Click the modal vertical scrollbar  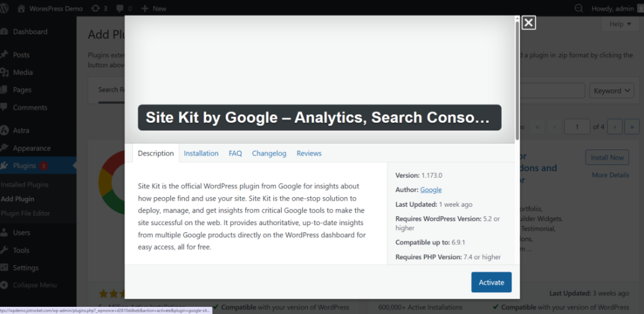[517, 80]
